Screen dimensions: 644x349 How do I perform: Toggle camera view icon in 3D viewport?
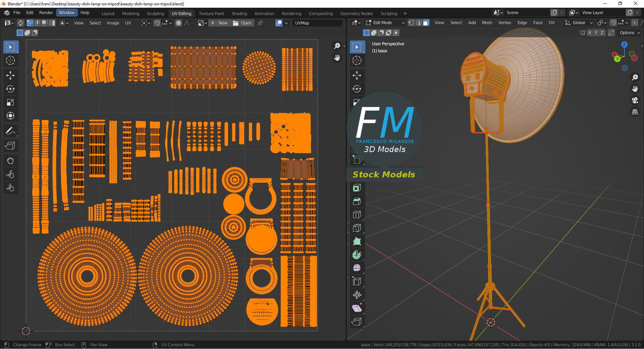pos(635,100)
